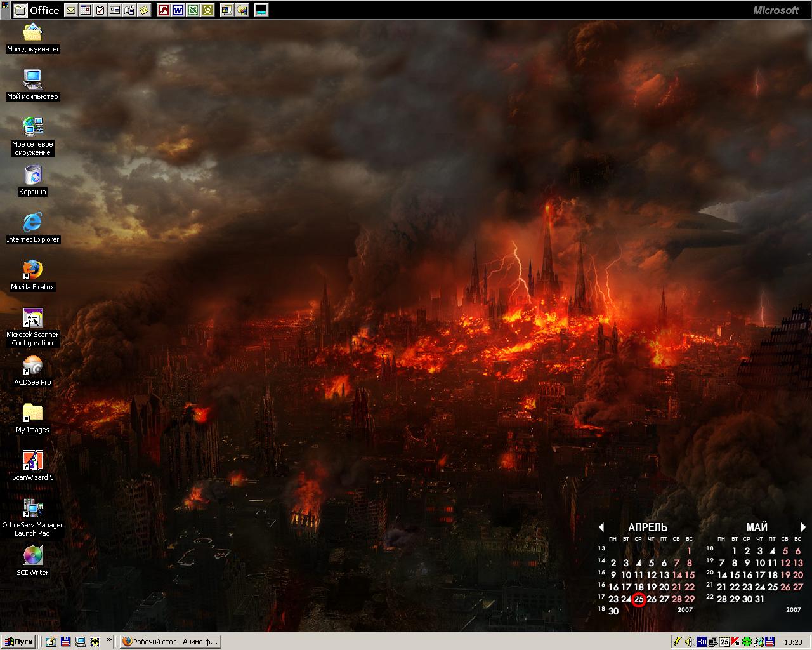Click 18:28 system clock
The height and width of the screenshot is (650, 812).
[793, 642]
